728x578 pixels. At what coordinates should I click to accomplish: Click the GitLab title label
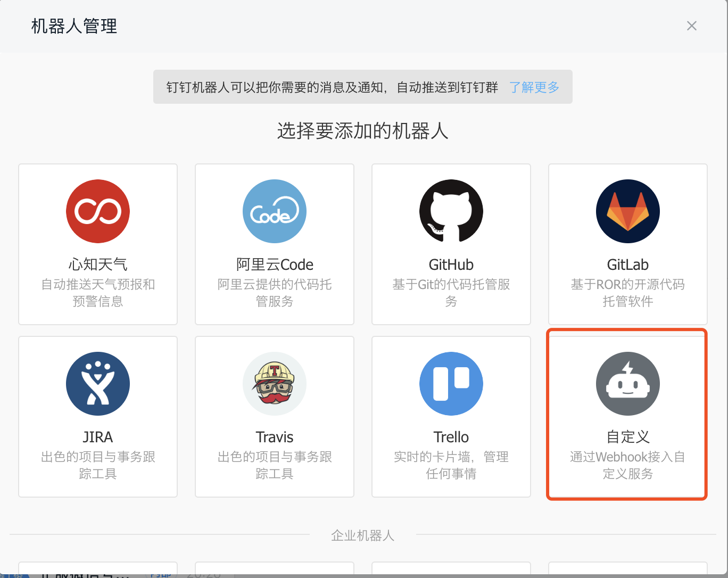tap(628, 265)
